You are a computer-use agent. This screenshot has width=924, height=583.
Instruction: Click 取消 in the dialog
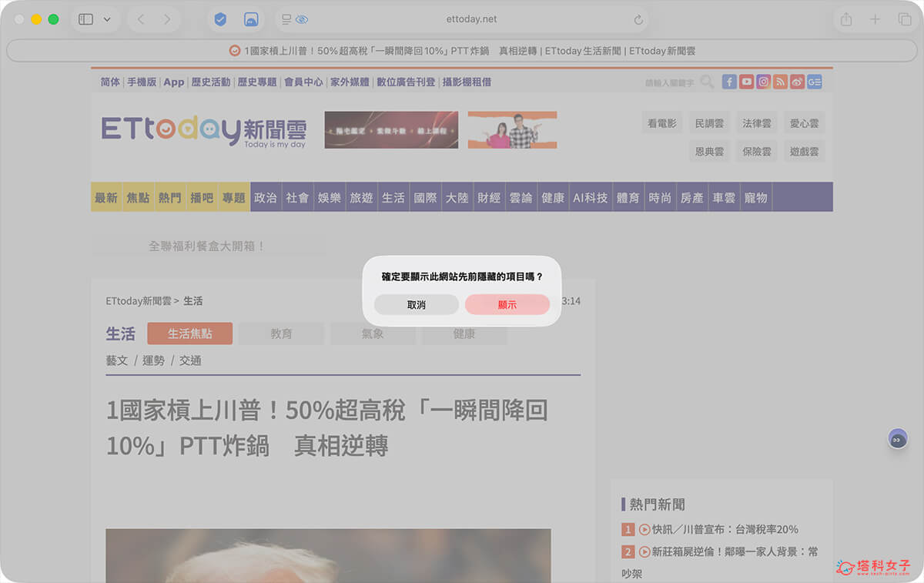pos(417,305)
